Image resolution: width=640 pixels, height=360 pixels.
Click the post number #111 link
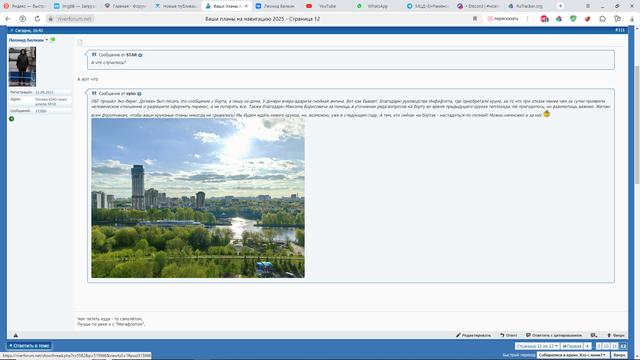(620, 30)
